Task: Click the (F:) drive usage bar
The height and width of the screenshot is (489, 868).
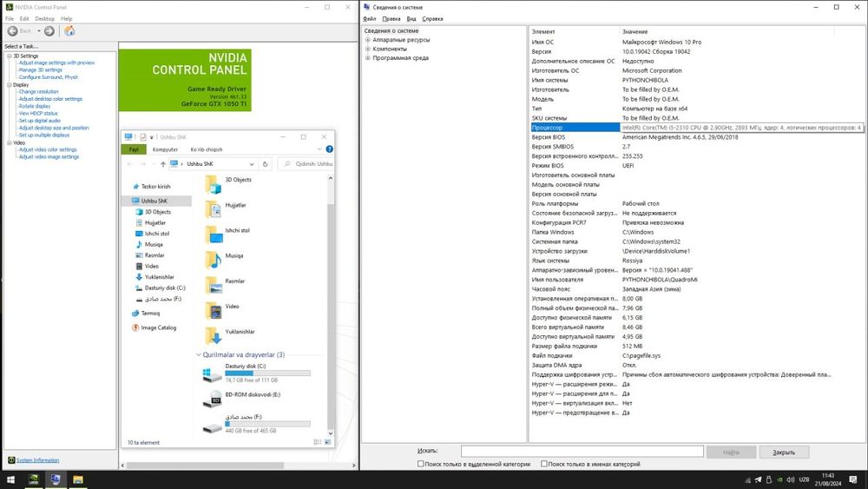Action: pos(268,424)
